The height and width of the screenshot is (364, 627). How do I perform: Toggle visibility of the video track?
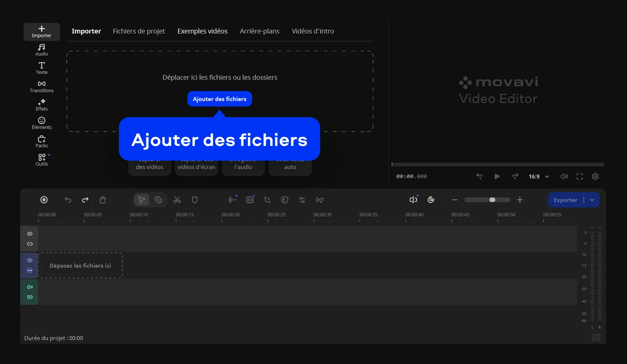coord(29,260)
